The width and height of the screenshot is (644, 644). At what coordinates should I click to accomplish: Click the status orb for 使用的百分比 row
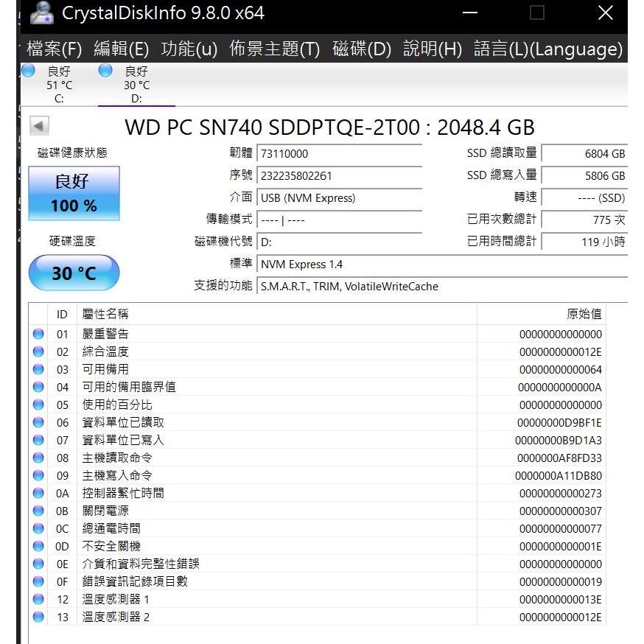tap(38, 405)
